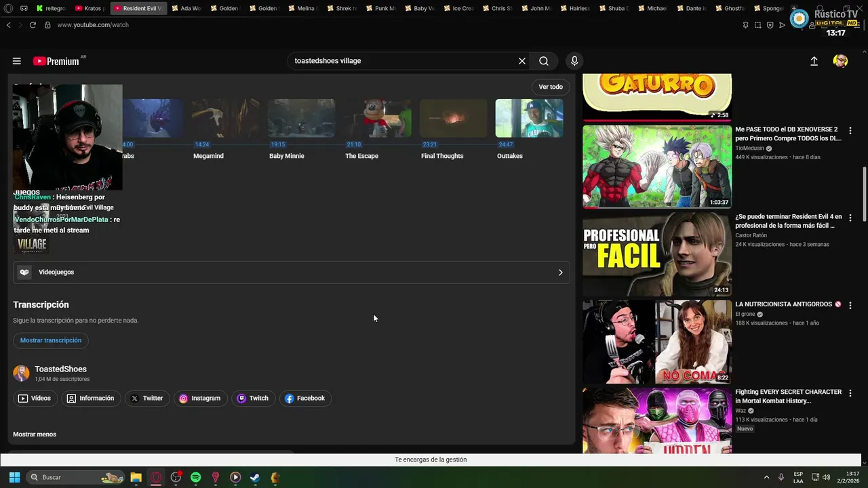Open the Gaturro video thumbnail

pos(657,97)
